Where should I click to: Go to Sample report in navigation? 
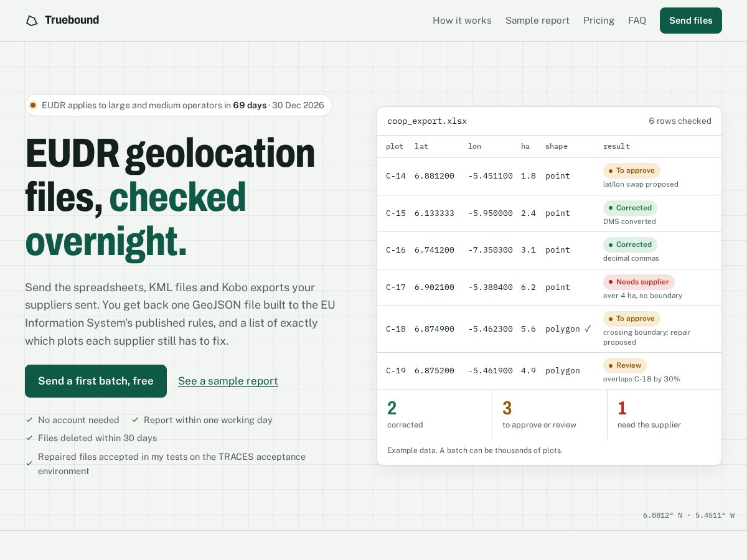click(x=537, y=21)
